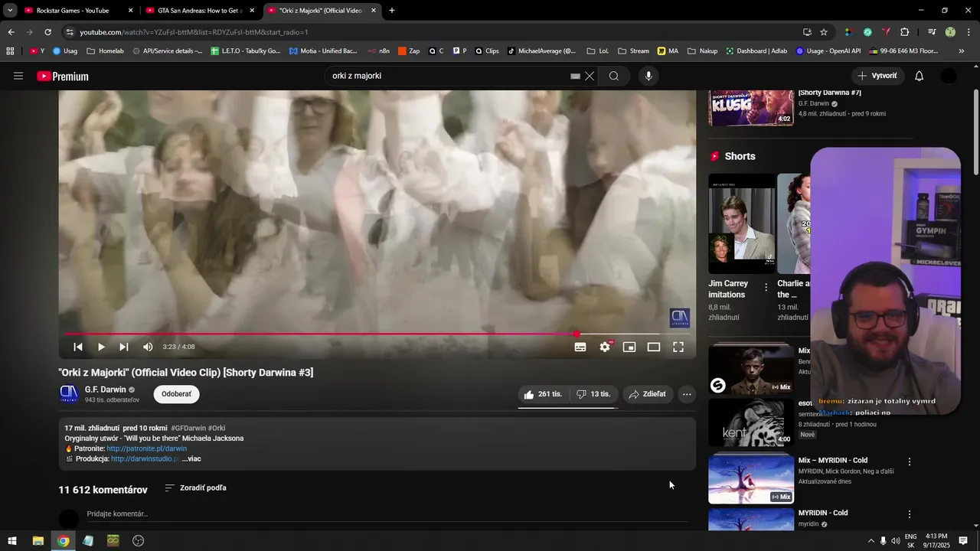Toggle theater mode view

(x=654, y=347)
